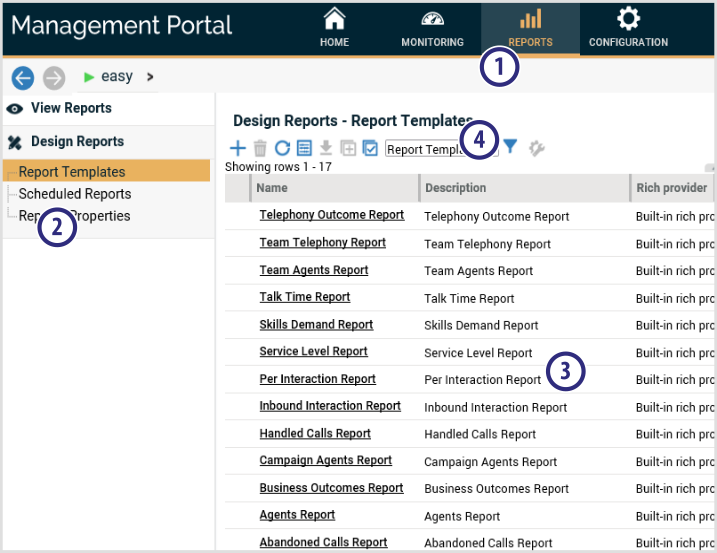Click the Team Agents Report description cell
Screen dimensions: 717x553
(478, 271)
